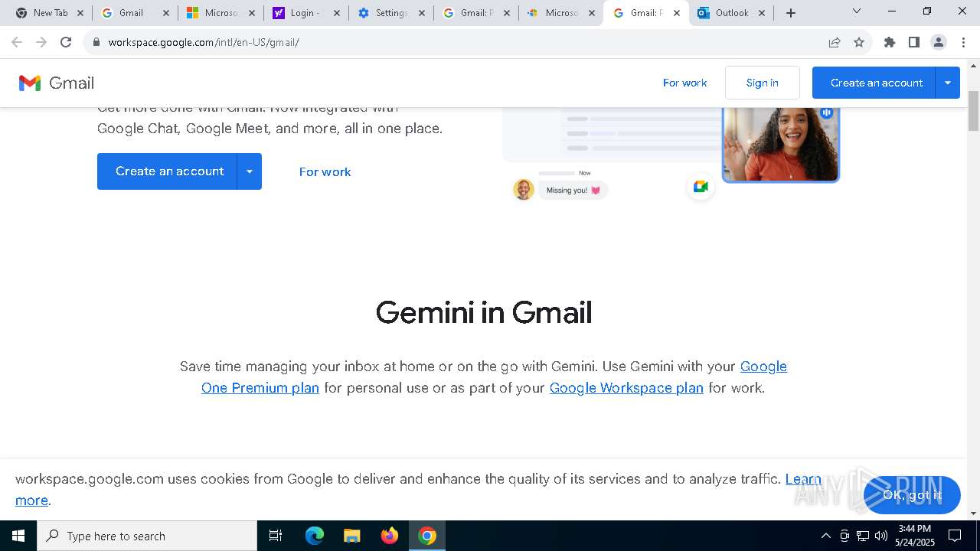The image size is (980, 551).
Task: Open a new tab with plus button
Action: [x=791, y=13]
